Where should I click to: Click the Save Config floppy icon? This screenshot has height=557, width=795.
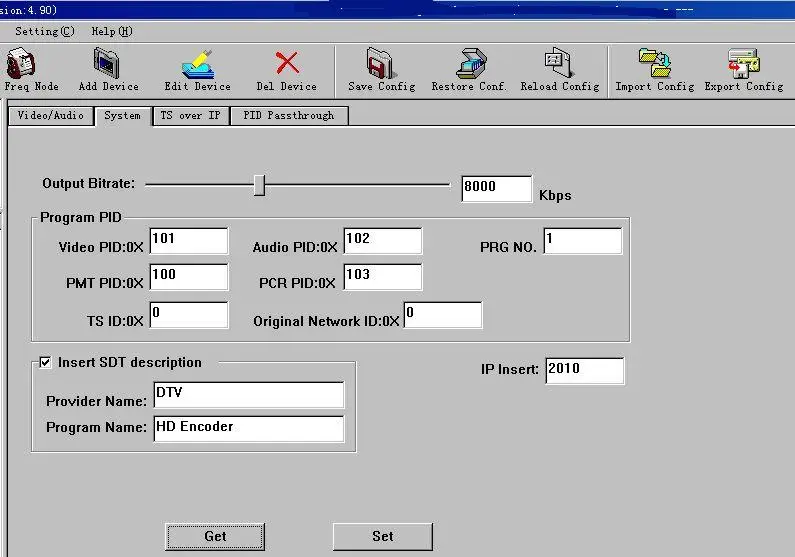click(381, 63)
